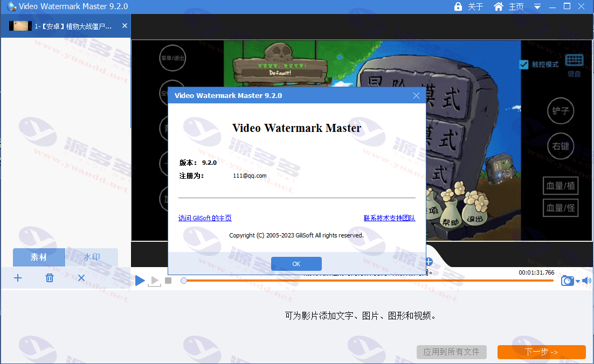Click the 右键 round button in preview
This screenshot has width=594, height=364.
tap(561, 146)
